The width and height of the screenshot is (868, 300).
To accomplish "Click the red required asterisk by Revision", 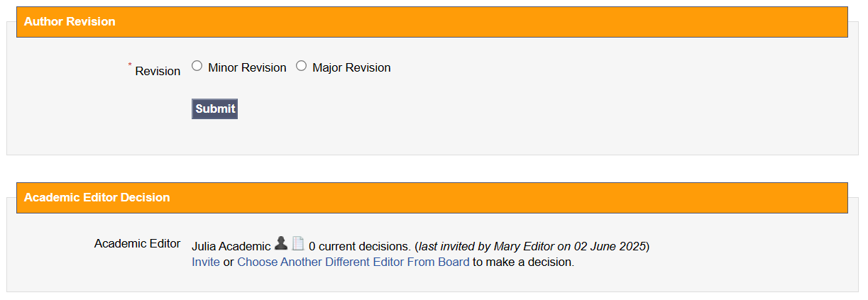I will [130, 65].
